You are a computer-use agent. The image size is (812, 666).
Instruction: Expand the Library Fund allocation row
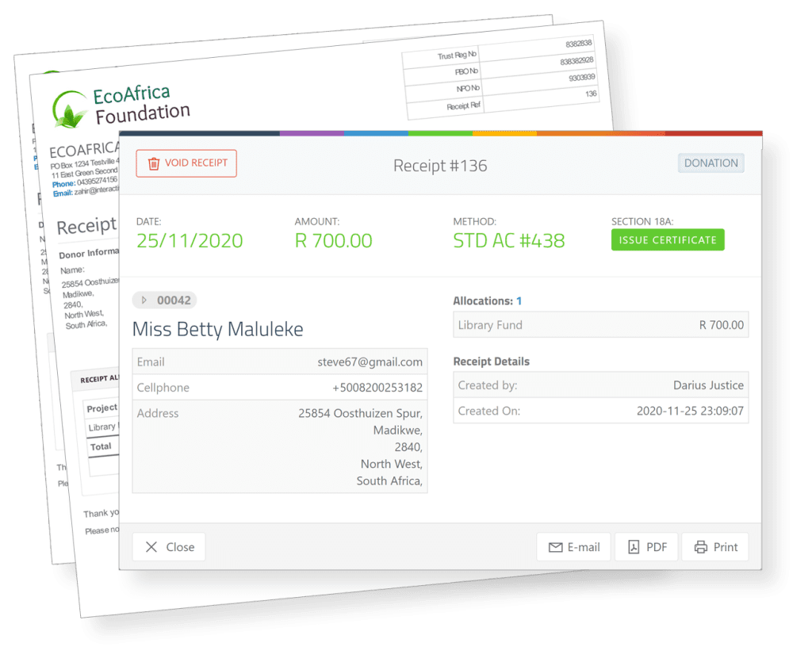[600, 324]
